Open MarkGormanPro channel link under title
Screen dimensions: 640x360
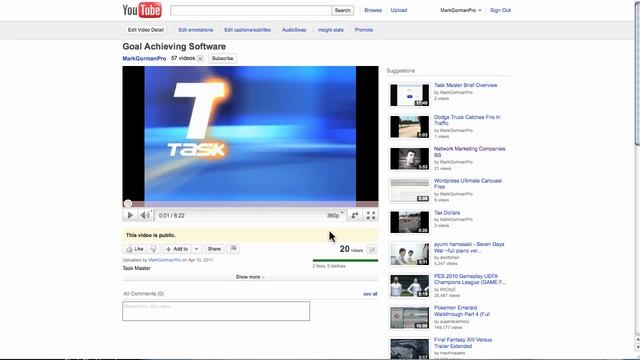point(144,58)
